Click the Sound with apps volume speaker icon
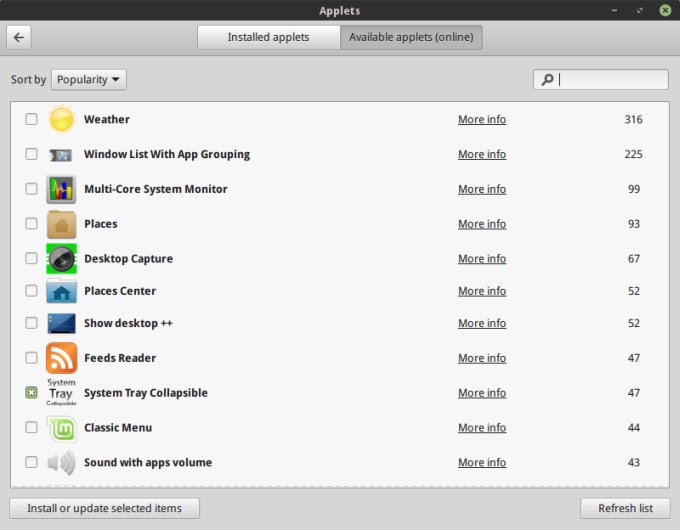 [x=61, y=462]
